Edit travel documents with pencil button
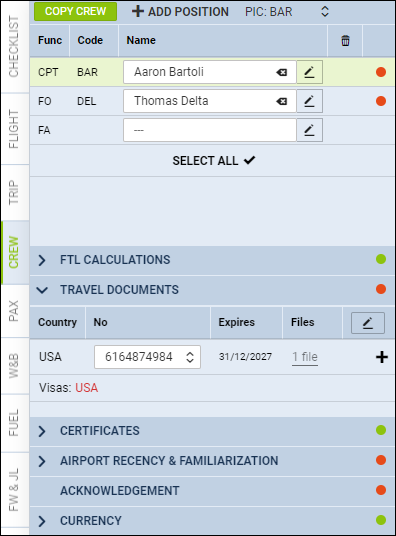 tap(368, 323)
